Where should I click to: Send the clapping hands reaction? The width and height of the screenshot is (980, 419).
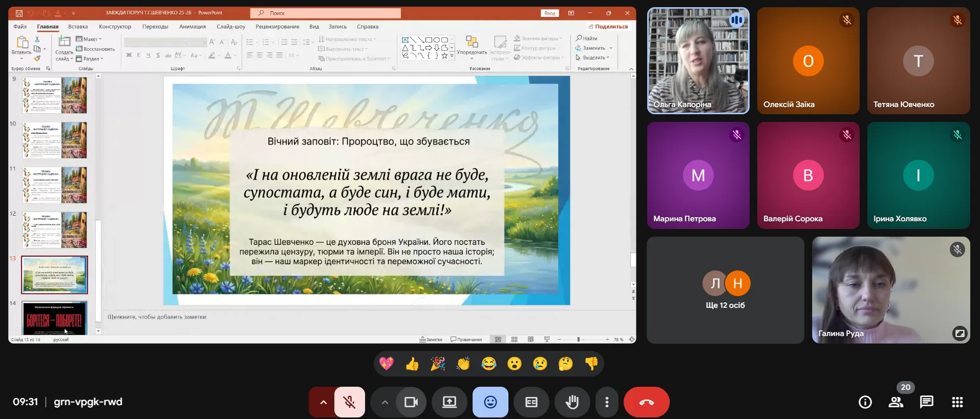[x=463, y=364]
